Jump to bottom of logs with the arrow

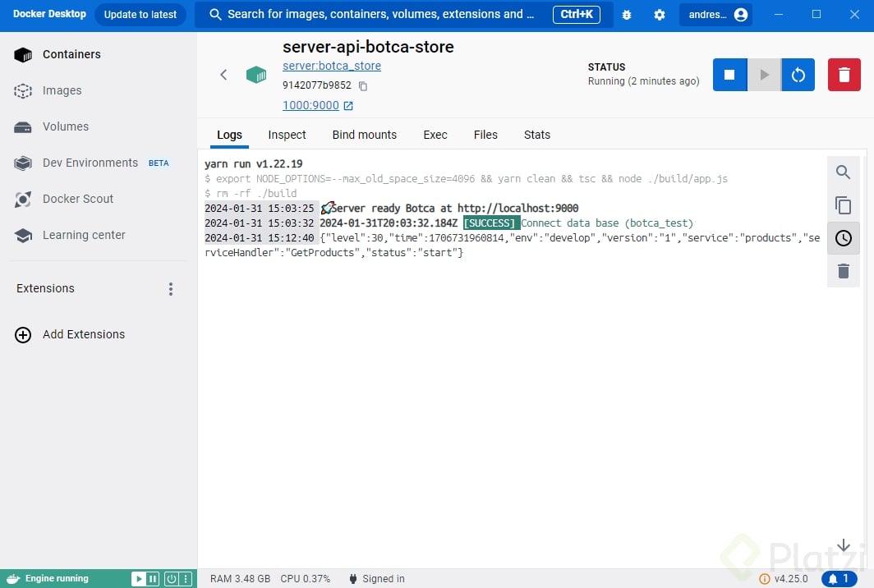point(844,545)
